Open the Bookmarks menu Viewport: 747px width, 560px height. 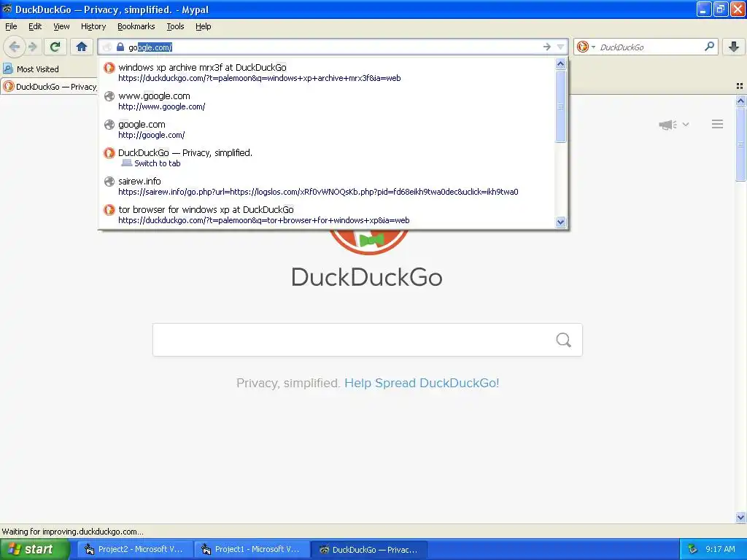click(136, 27)
